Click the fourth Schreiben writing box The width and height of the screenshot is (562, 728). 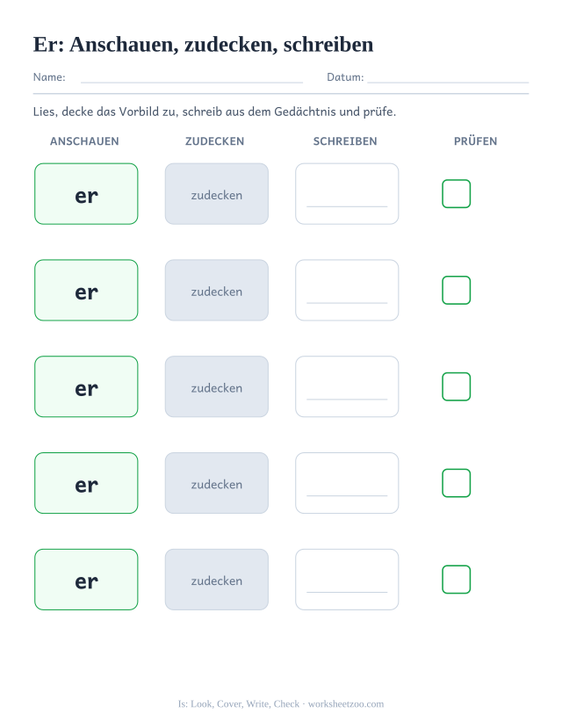(347, 483)
